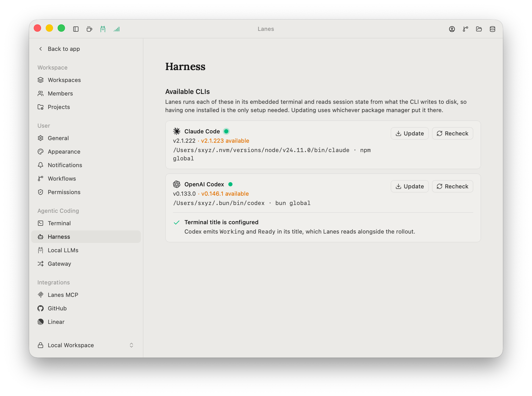Open GitHub integration settings
The image size is (532, 396).
pos(86,308)
